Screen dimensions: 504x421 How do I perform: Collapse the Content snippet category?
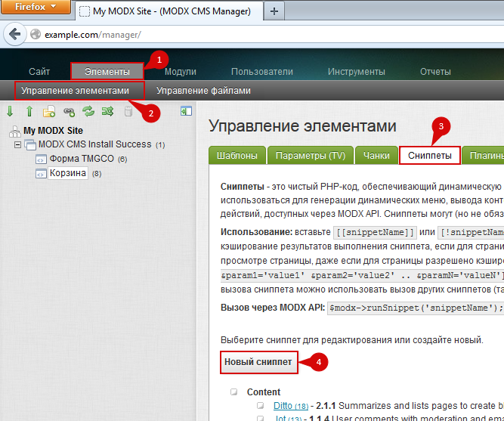tap(234, 392)
